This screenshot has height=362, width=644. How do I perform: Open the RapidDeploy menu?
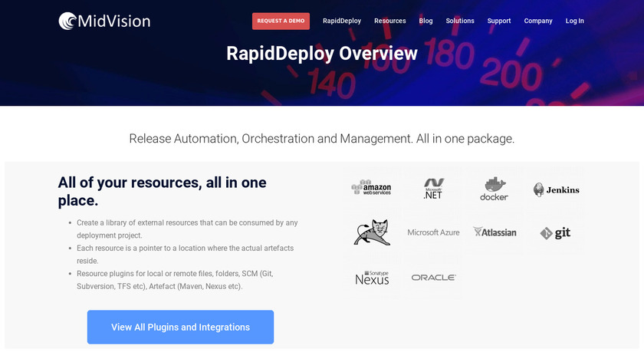[x=342, y=21]
